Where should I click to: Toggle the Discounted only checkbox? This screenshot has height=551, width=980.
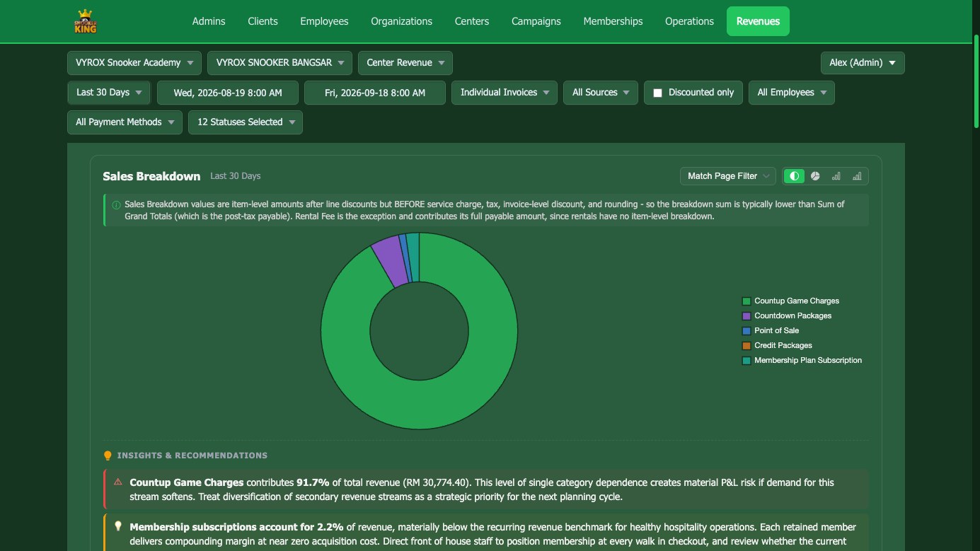click(657, 93)
